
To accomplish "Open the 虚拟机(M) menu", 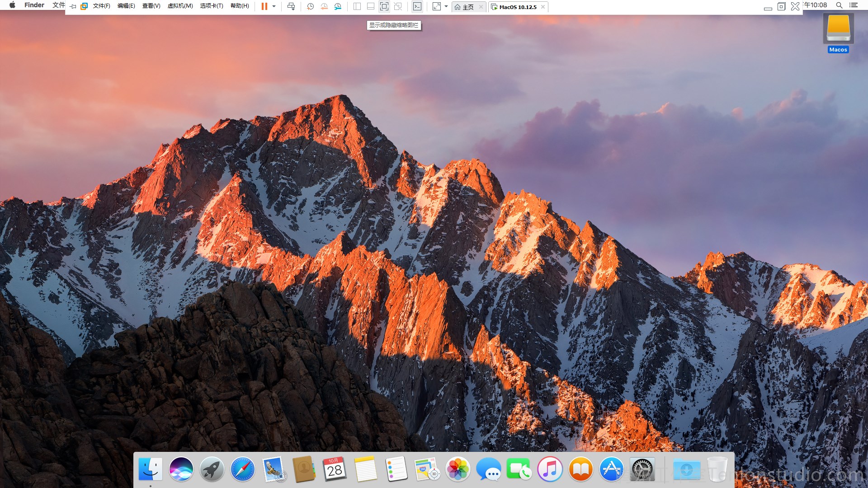I will pyautogui.click(x=180, y=6).
